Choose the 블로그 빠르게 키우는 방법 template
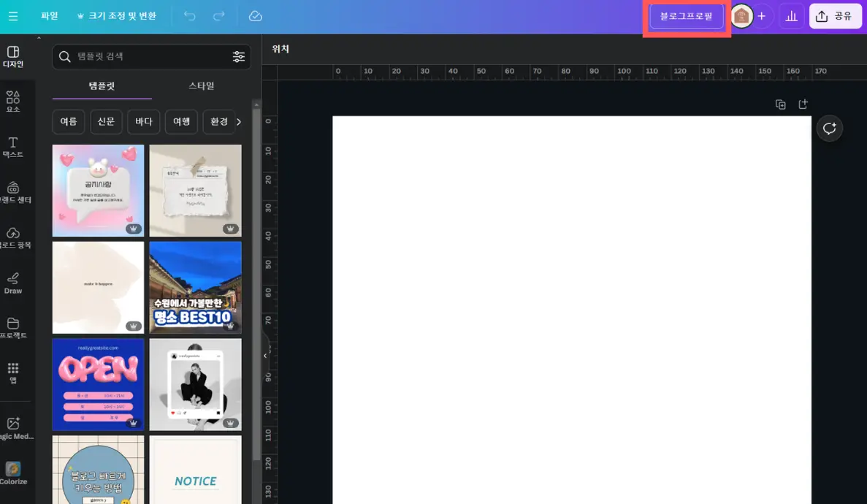The height and width of the screenshot is (504, 867). (x=98, y=470)
